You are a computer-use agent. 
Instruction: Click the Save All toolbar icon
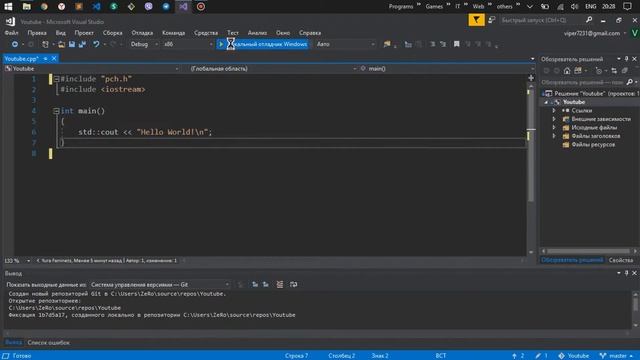(x=82, y=44)
